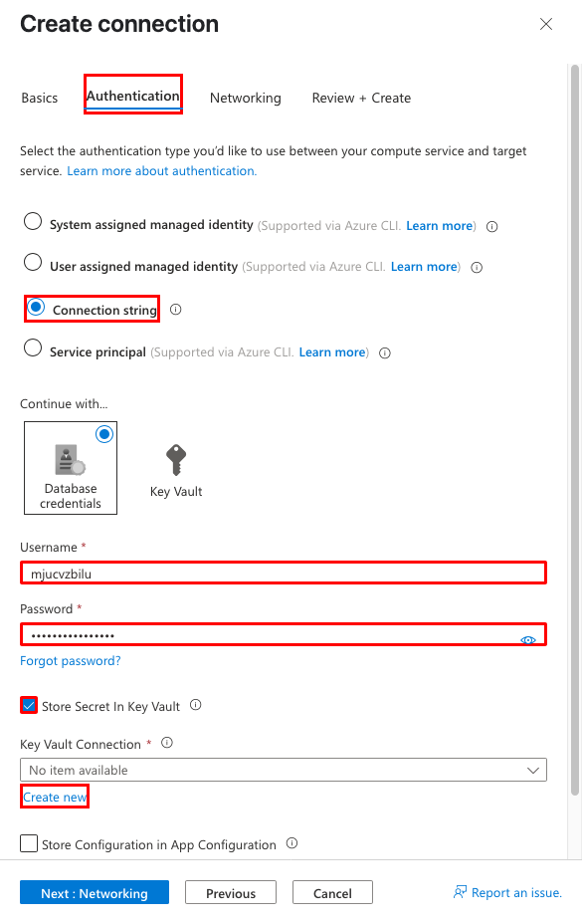Screen dimensions: 582x924
Task: Click info icon next to User assigned managed identity
Action: 477,268
